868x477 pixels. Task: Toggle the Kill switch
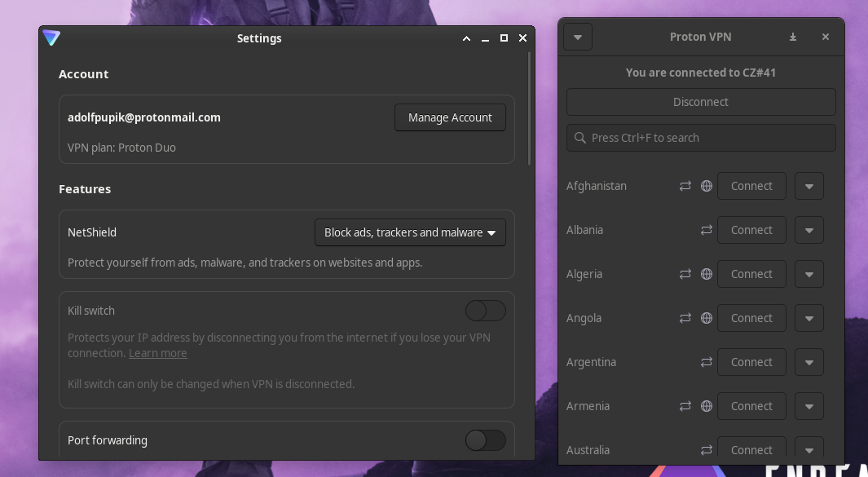pos(485,311)
